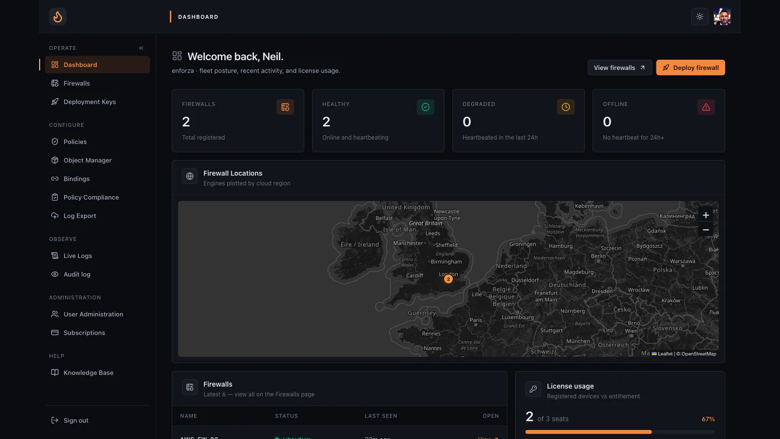The height and width of the screenshot is (439, 780).
Task: Click the Bindings link icon
Action: pos(55,178)
